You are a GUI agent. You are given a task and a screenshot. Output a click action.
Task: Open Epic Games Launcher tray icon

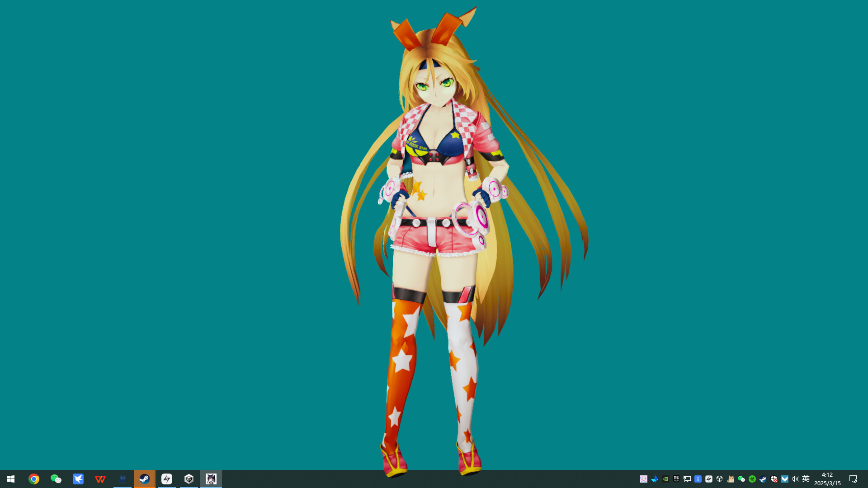(676, 479)
